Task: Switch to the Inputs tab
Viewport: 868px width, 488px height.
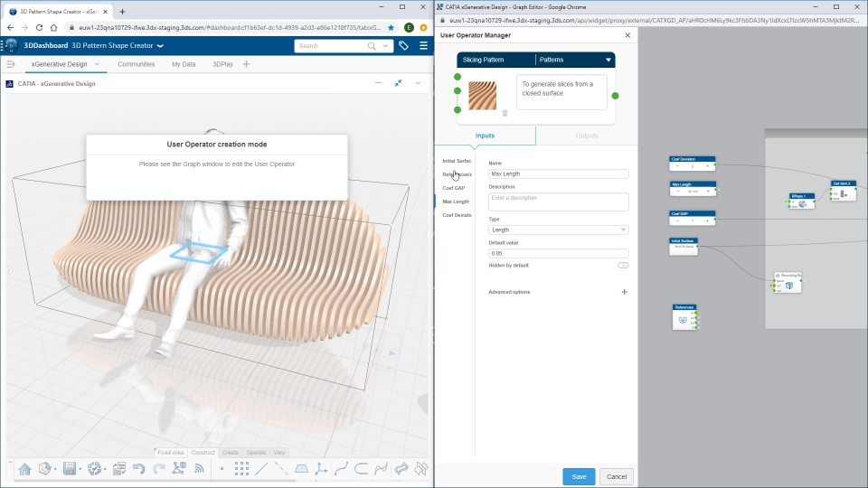Action: pos(485,136)
